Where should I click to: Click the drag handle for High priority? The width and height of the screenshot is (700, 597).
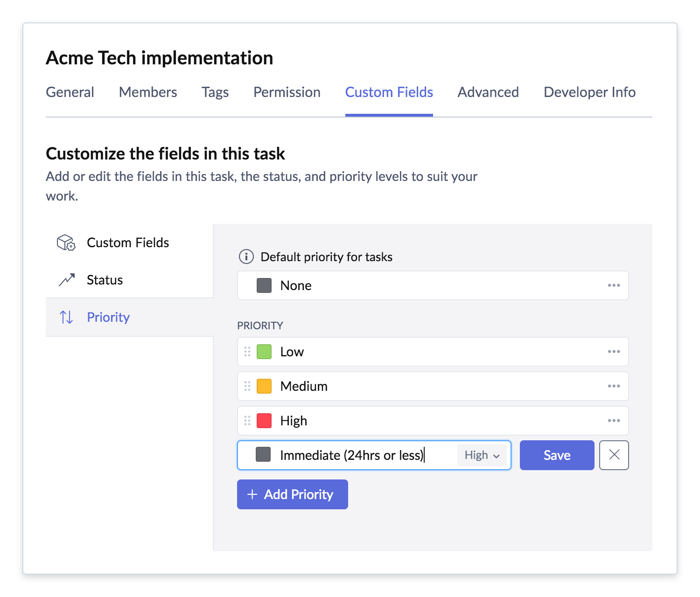click(x=247, y=421)
